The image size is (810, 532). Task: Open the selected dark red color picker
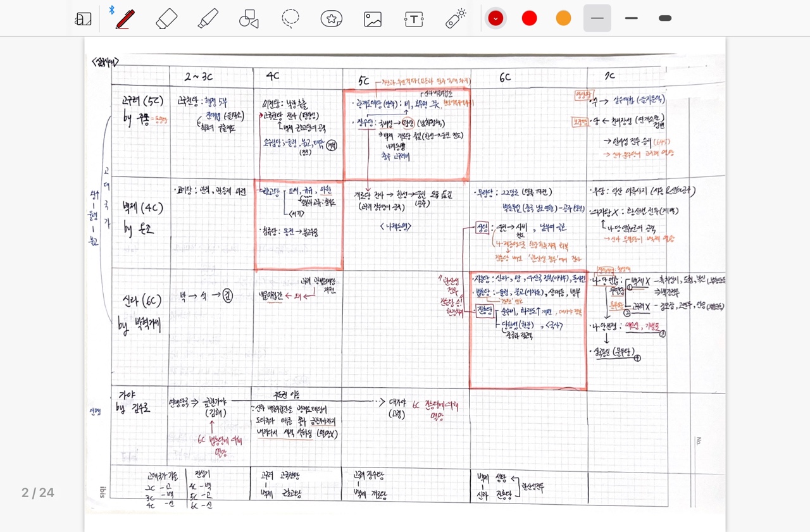coord(495,18)
